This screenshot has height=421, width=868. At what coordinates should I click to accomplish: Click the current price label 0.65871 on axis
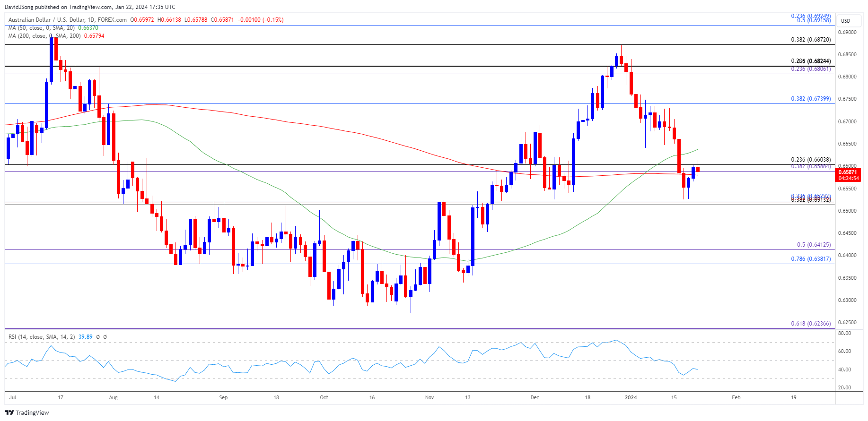[x=848, y=172]
